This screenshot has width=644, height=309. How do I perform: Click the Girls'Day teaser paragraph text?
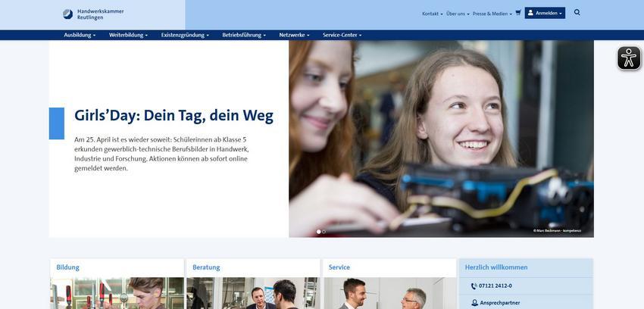(161, 154)
